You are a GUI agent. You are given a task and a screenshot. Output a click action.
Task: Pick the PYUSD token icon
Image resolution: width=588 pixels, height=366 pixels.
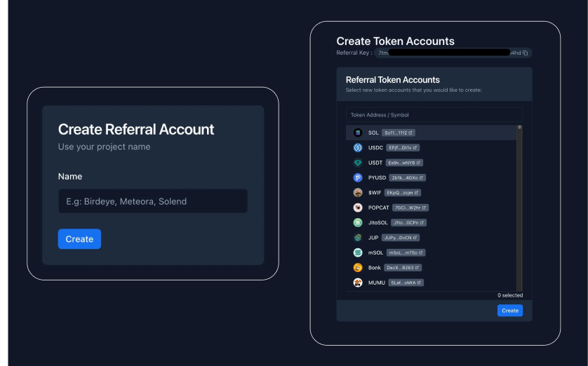pos(357,178)
